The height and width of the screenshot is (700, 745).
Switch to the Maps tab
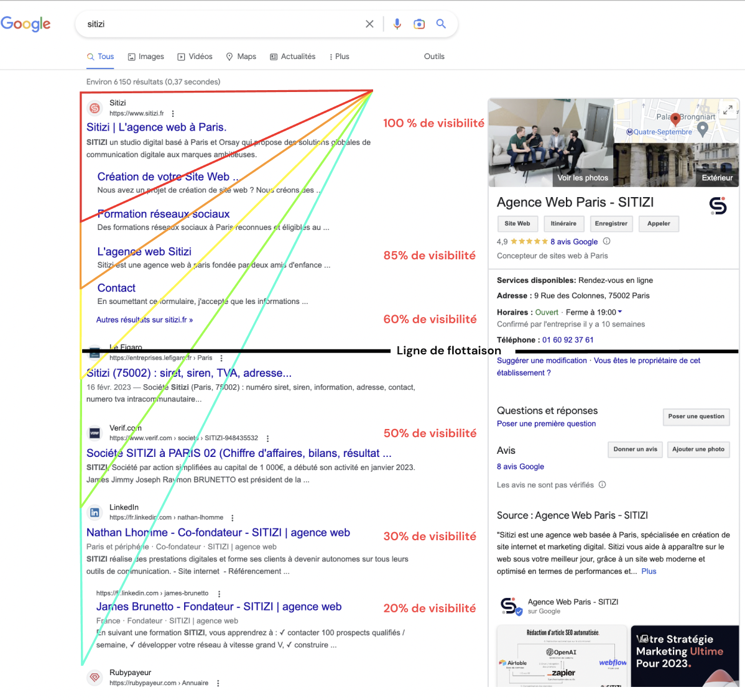(x=241, y=57)
